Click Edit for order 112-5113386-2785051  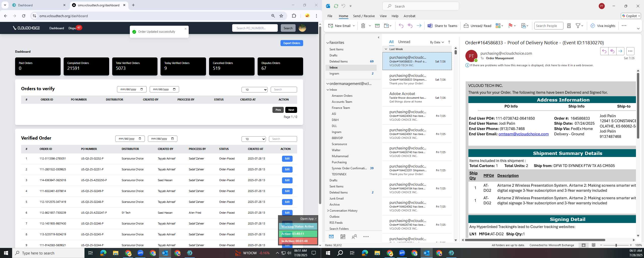287,159
